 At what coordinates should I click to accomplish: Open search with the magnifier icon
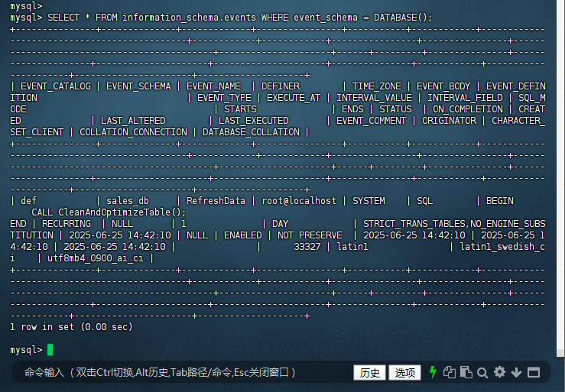(x=482, y=373)
